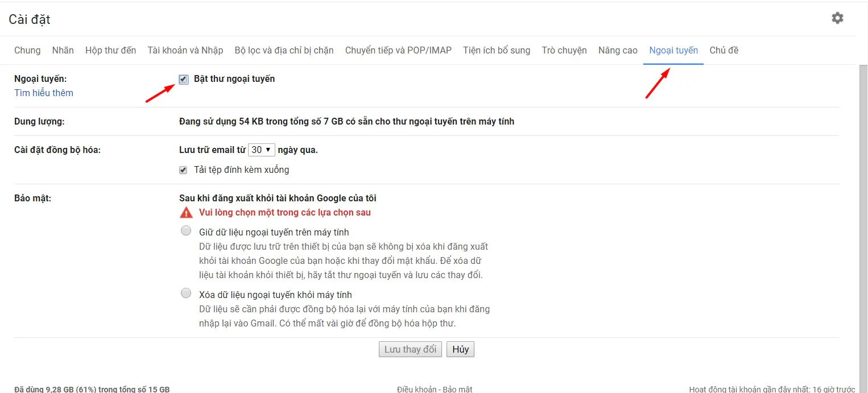Open the settings gear icon

pyautogui.click(x=837, y=18)
